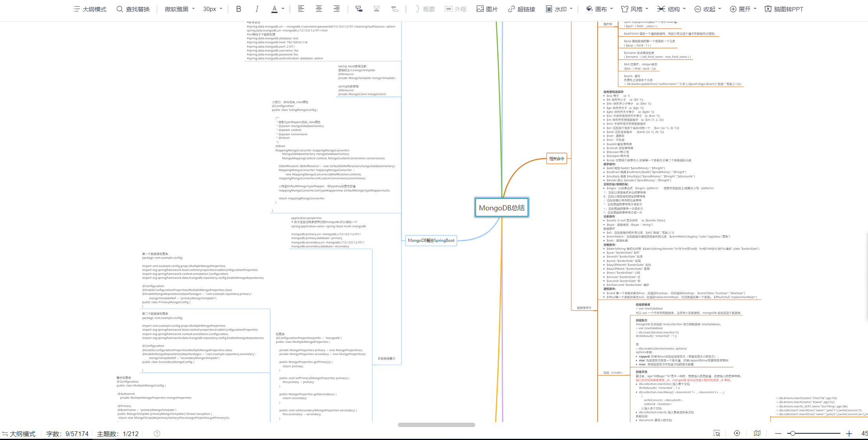Viewport: 868px width, 440px height.
Task: Click the 外框 boundary button
Action: coord(455,9)
